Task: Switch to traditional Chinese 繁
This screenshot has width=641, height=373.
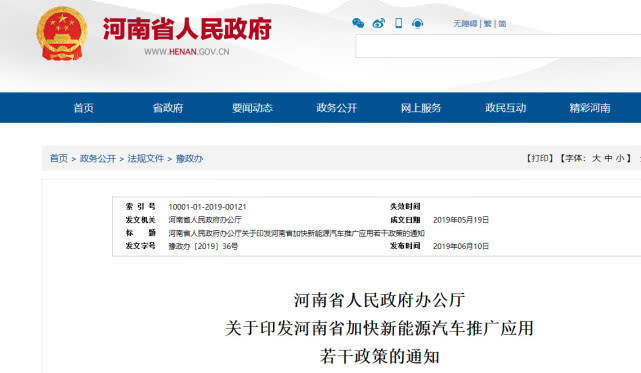Action: [x=487, y=24]
